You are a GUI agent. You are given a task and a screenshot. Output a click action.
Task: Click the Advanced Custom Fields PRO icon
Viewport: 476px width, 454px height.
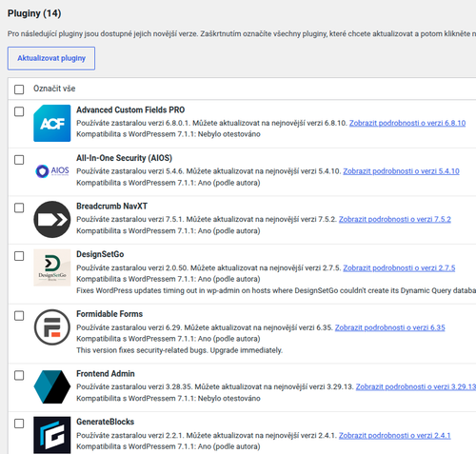coord(52,123)
